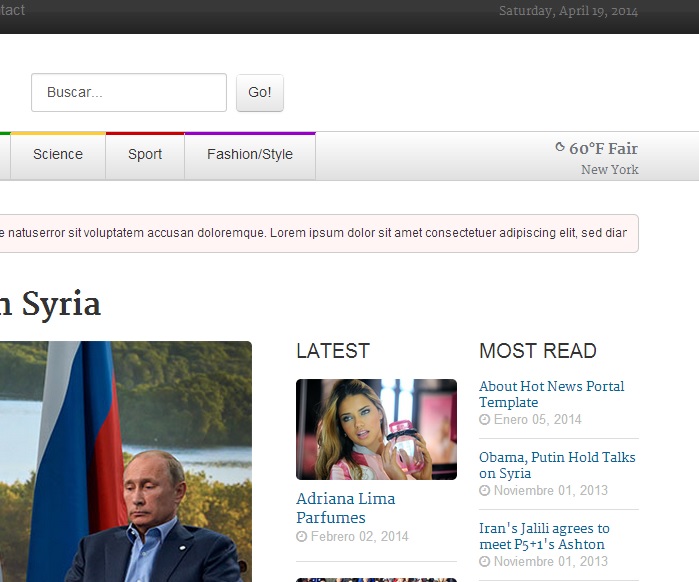Screen dimensions: 699x582
Task: Click the Febrero 02, 2014 date text
Action: pyautogui.click(x=359, y=537)
